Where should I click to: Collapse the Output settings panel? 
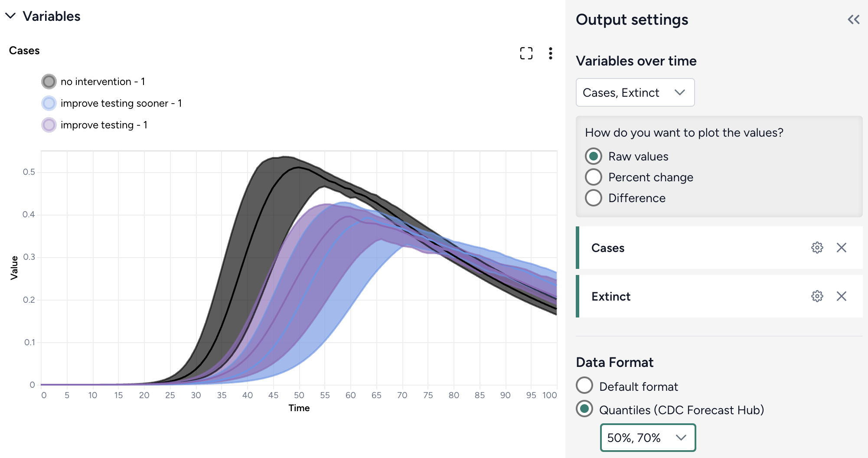pyautogui.click(x=853, y=20)
